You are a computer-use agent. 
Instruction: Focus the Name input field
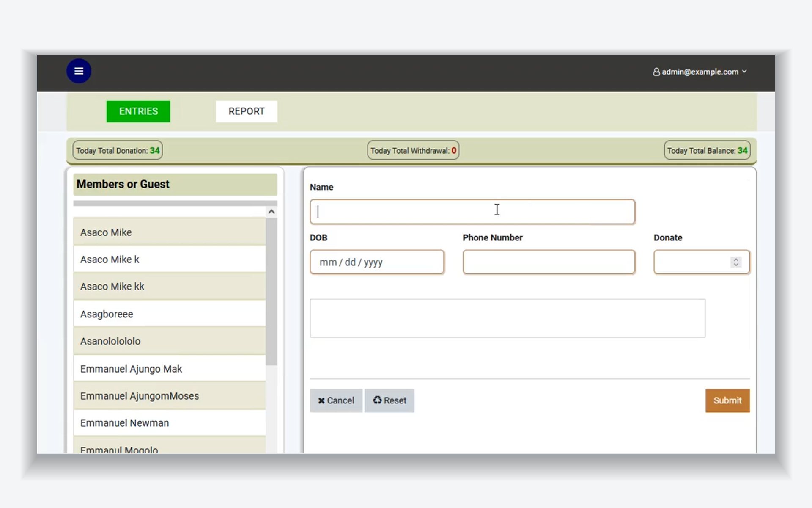pos(472,212)
